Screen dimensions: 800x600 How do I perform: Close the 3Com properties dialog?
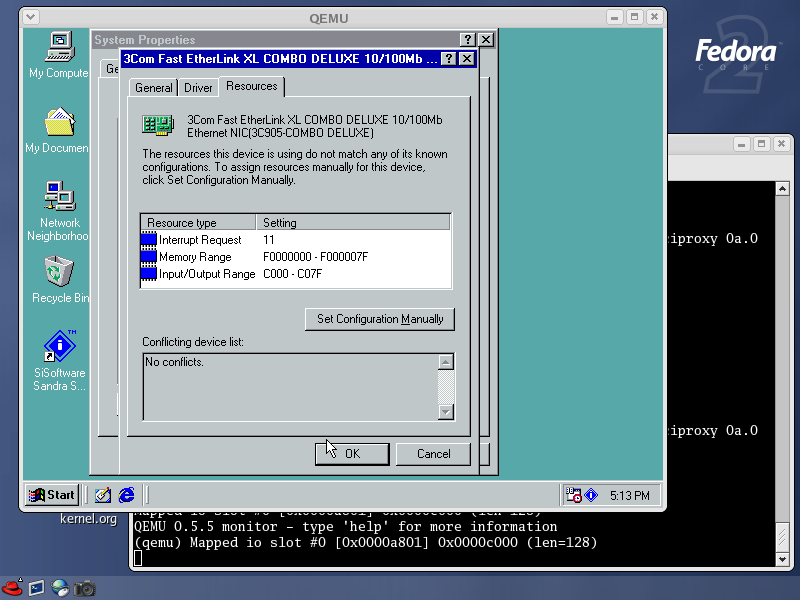(467, 59)
